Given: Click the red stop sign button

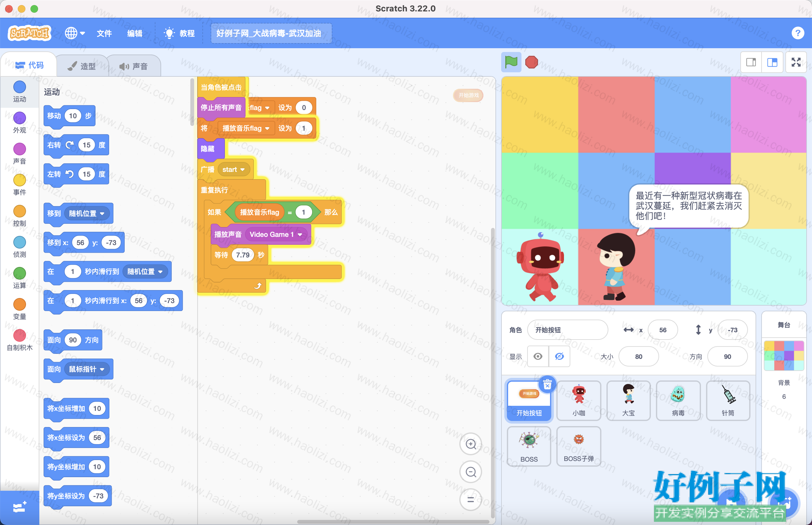Looking at the screenshot, I should pyautogui.click(x=531, y=62).
